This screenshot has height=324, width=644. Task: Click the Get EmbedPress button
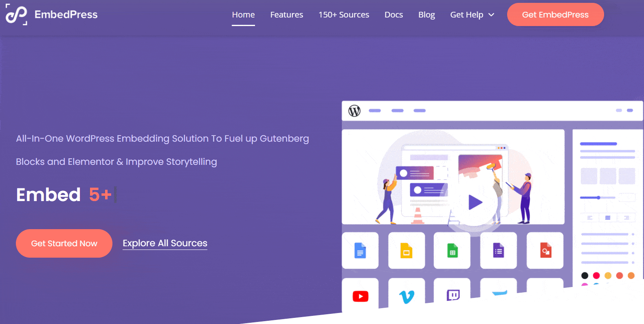(x=555, y=15)
